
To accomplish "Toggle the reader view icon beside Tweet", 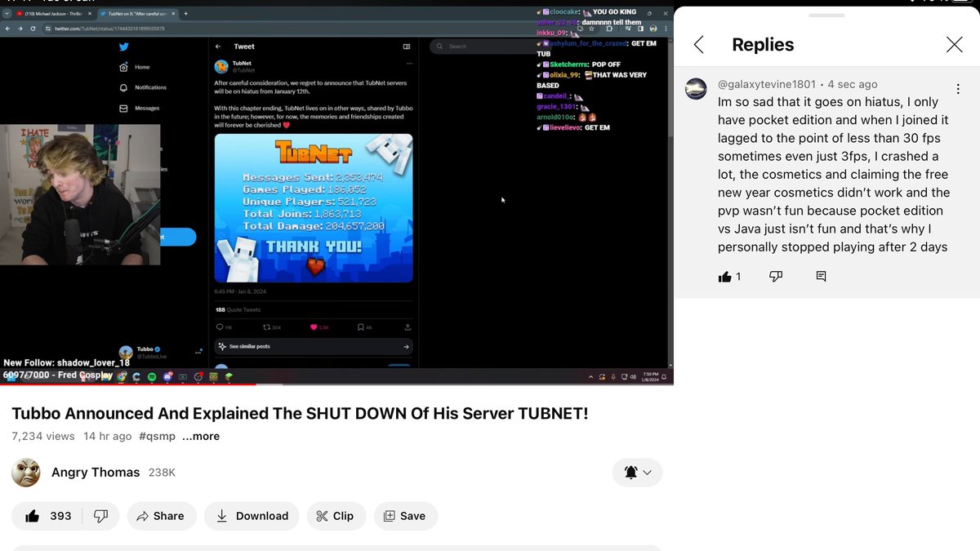I will (407, 47).
